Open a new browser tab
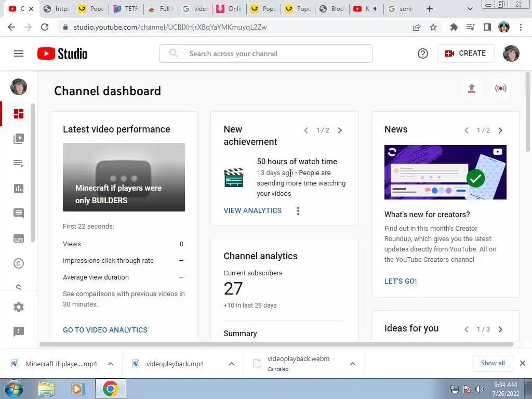 [x=430, y=9]
